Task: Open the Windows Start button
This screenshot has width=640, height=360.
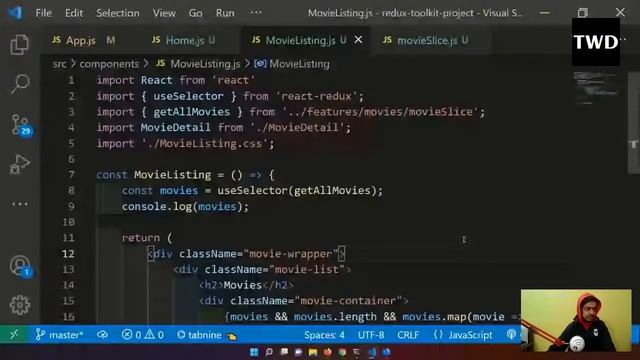Action: [254, 352]
